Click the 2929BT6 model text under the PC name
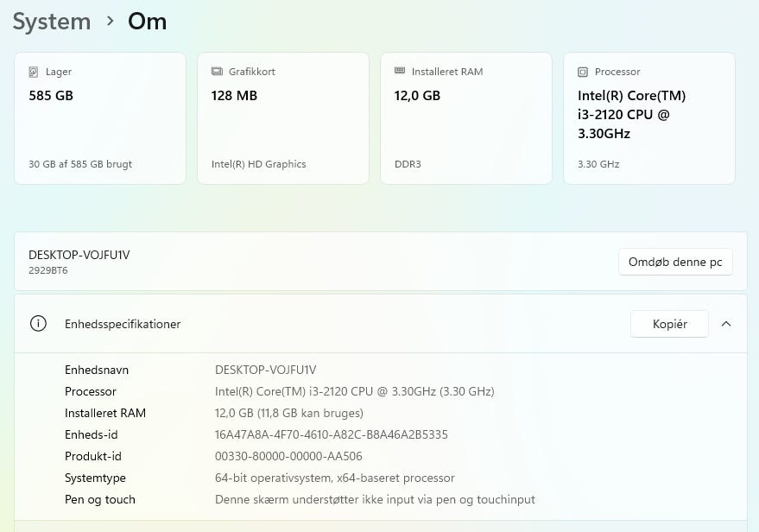Screen dimensions: 759x532 pyautogui.click(x=48, y=270)
